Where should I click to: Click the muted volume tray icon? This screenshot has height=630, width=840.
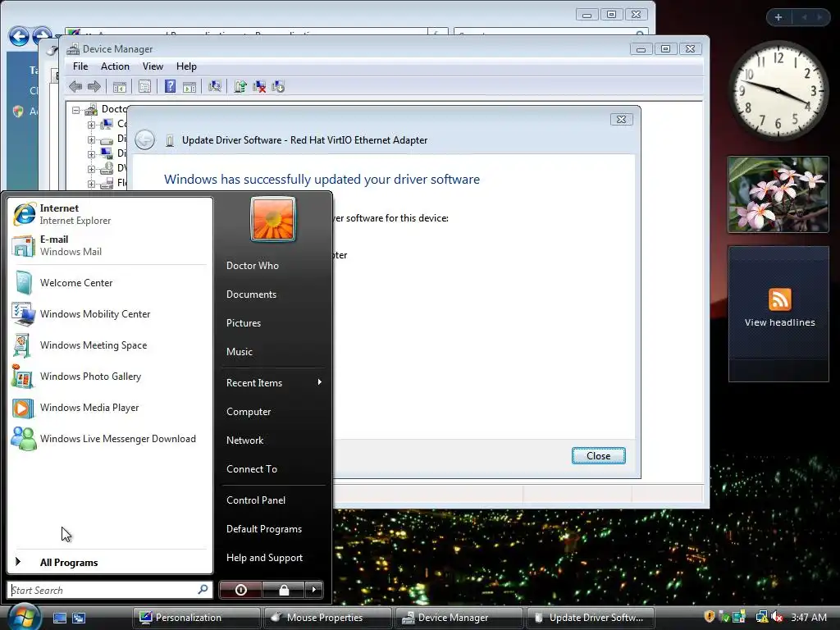(x=776, y=617)
